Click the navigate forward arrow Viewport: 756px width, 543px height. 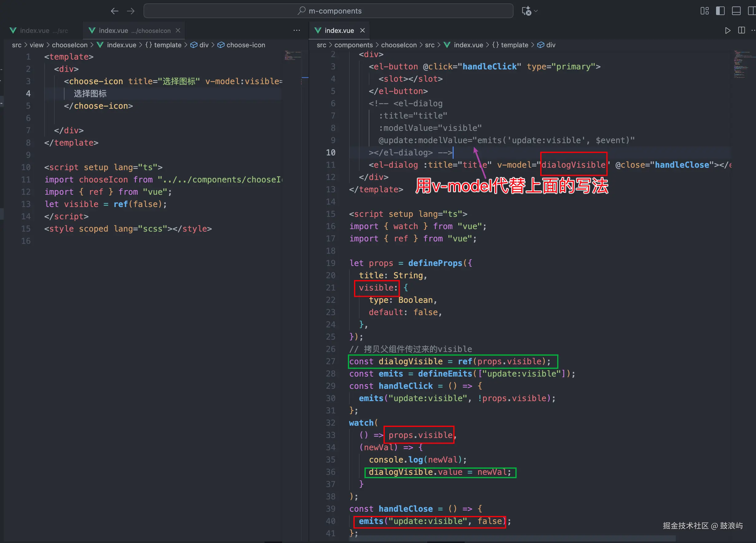(x=131, y=11)
